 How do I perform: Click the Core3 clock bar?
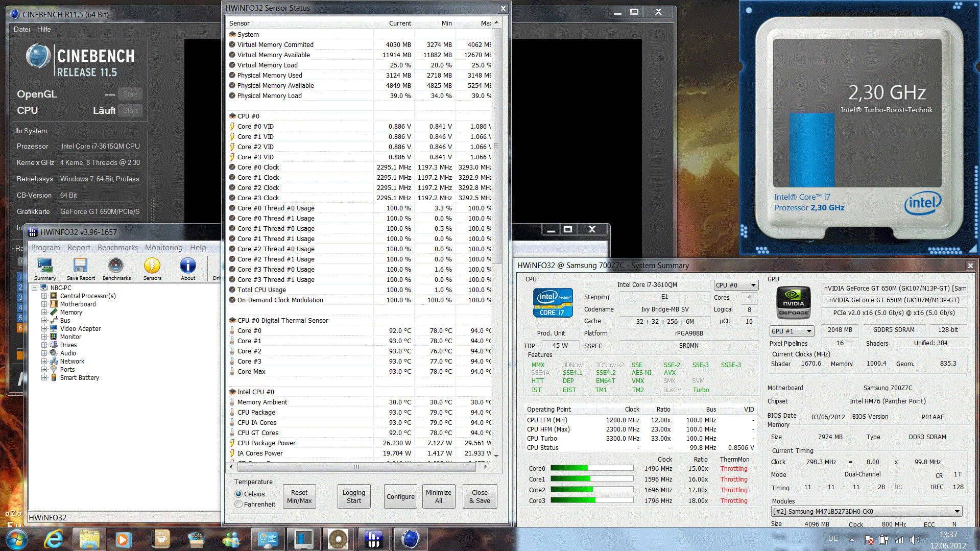[x=592, y=500]
